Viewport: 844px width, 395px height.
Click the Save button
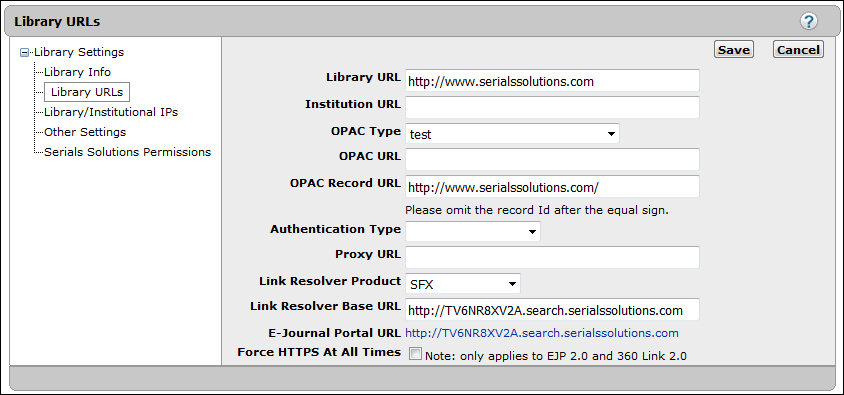coord(734,50)
